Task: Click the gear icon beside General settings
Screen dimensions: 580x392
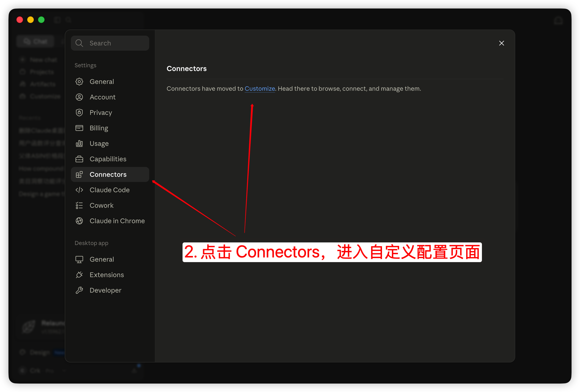Action: point(79,82)
